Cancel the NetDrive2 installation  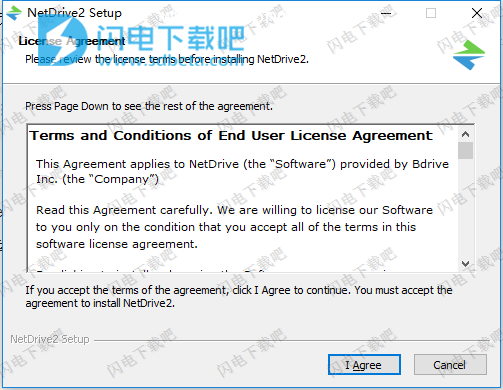tap(450, 365)
